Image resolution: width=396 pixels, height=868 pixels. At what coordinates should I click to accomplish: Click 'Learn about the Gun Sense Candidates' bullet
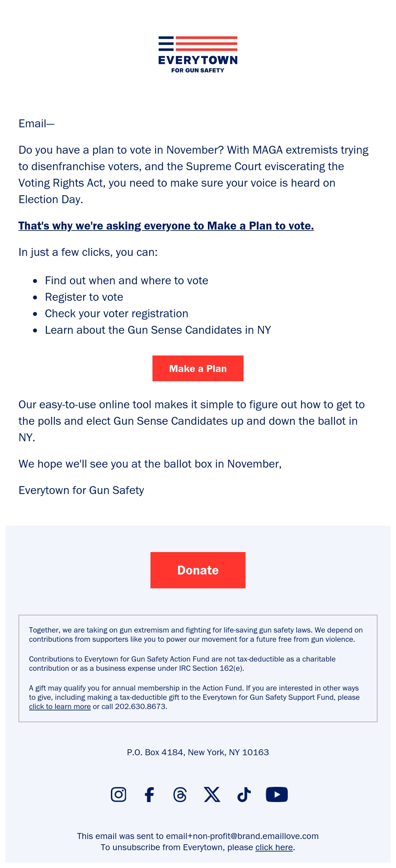click(x=158, y=330)
